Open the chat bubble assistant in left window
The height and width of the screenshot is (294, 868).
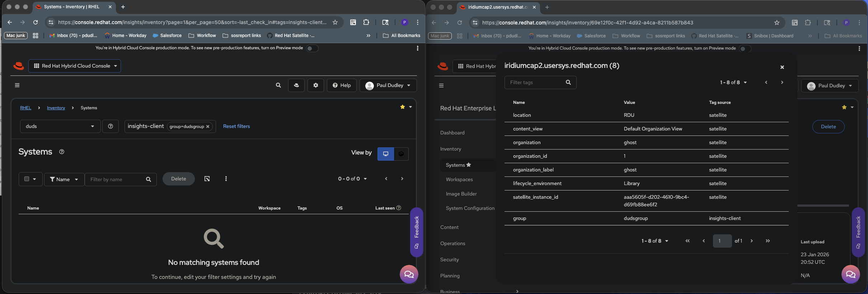[x=409, y=274]
